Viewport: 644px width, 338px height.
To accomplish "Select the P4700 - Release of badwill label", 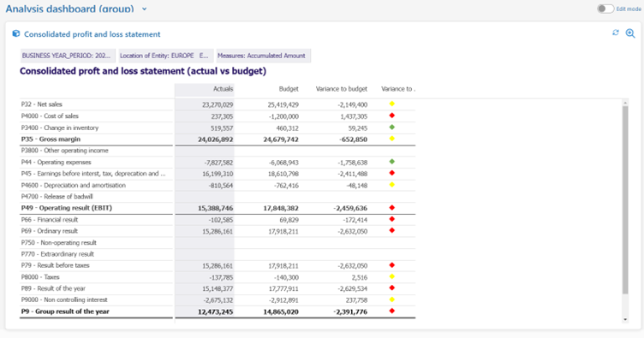I will point(57,197).
